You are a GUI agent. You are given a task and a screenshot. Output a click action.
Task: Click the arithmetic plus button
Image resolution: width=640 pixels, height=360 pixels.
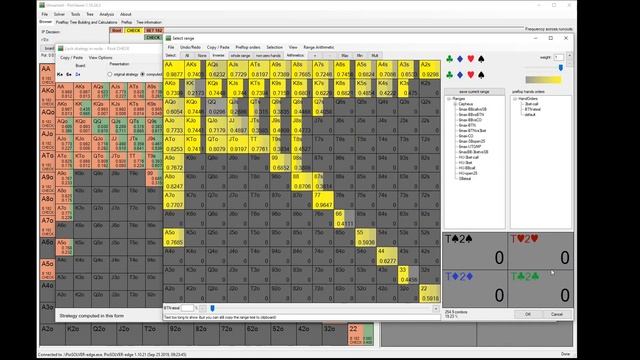[x=314, y=56]
